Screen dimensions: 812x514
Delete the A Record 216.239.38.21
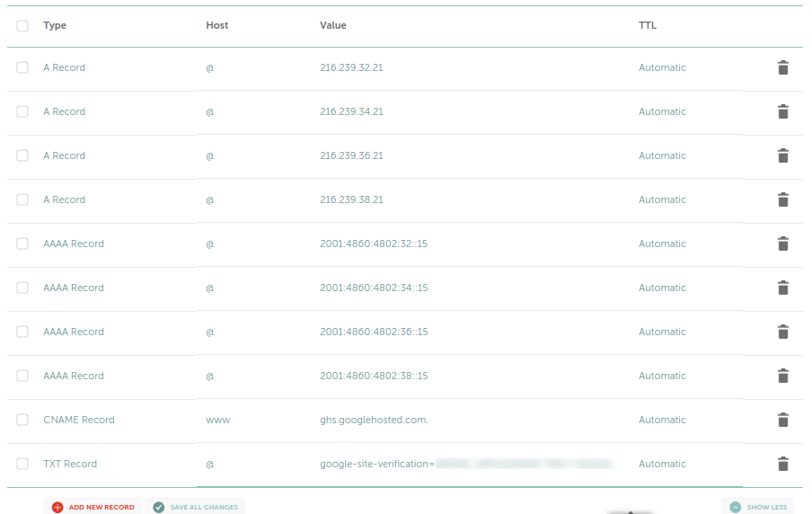783,199
